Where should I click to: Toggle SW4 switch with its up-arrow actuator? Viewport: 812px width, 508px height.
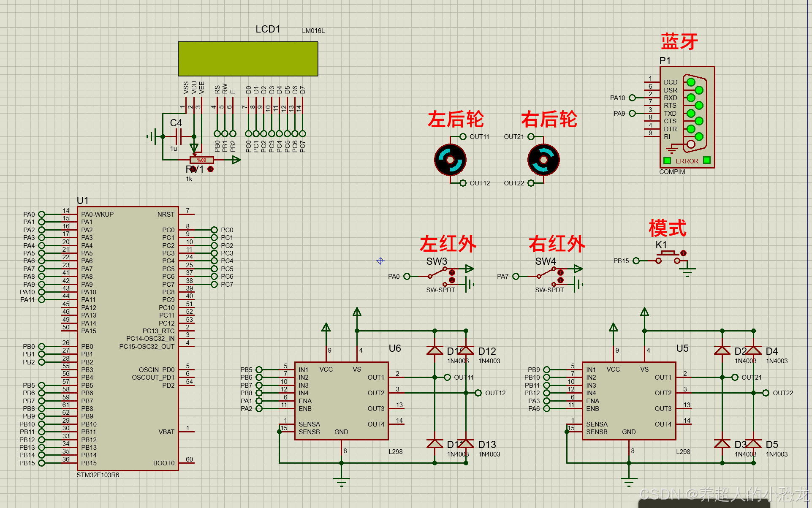[x=561, y=272]
